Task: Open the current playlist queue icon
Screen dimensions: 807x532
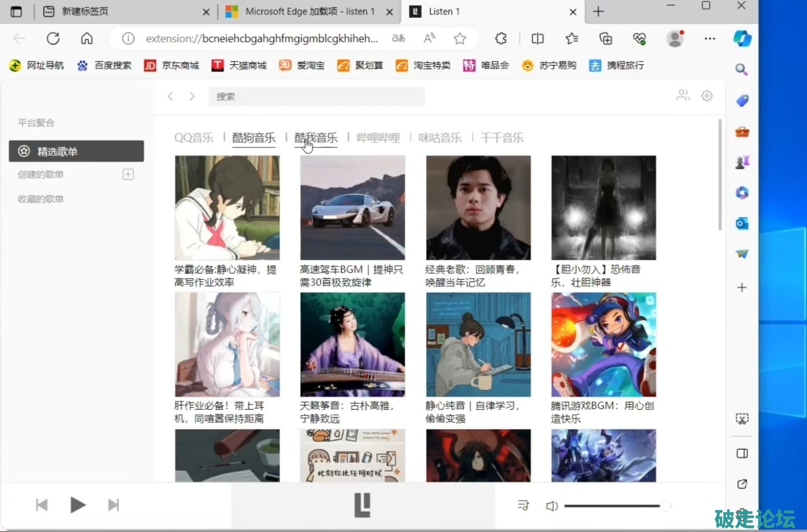Action: tap(523, 506)
